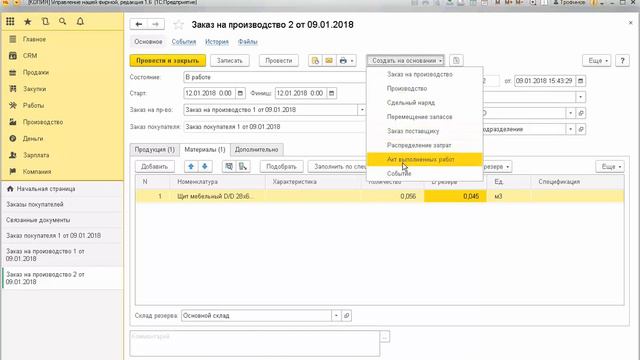The image size is (640, 360).
Task: Click Добавить button
Action: tap(154, 167)
